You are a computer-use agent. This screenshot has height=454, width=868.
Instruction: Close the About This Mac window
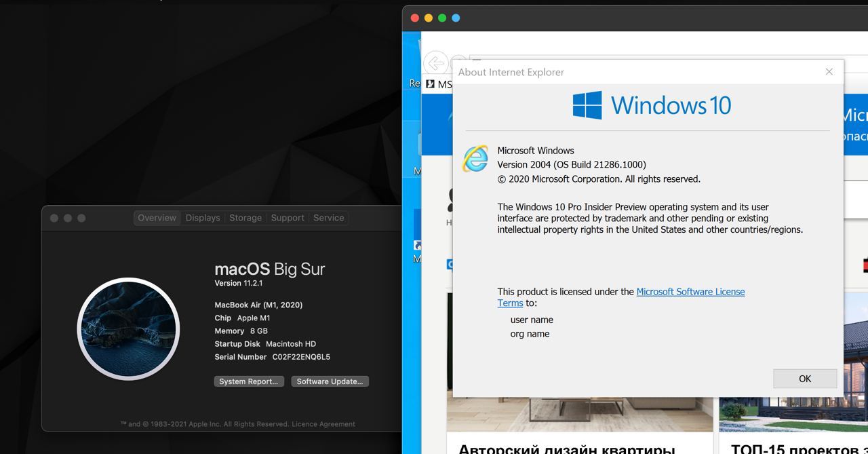coord(54,218)
